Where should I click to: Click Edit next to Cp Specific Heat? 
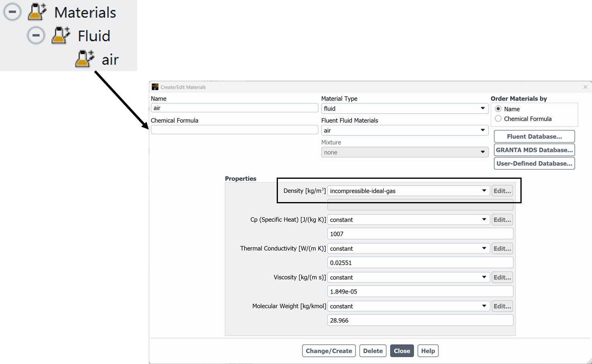502,220
